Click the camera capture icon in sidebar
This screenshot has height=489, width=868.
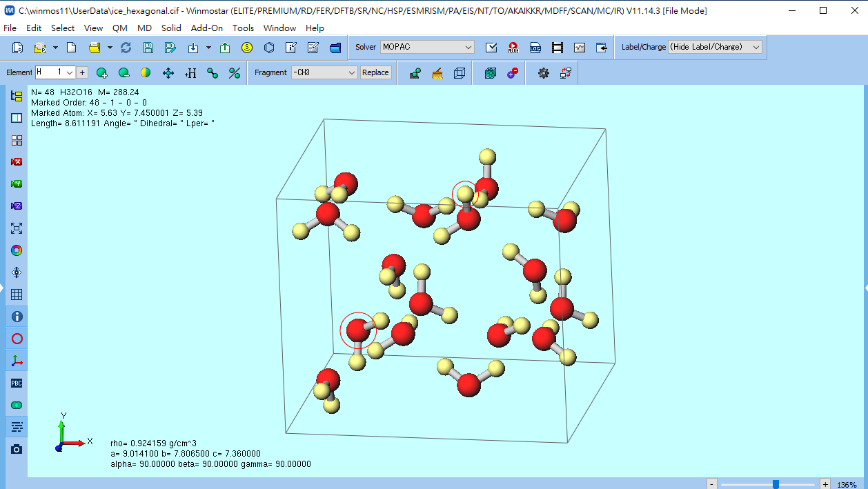(x=17, y=449)
